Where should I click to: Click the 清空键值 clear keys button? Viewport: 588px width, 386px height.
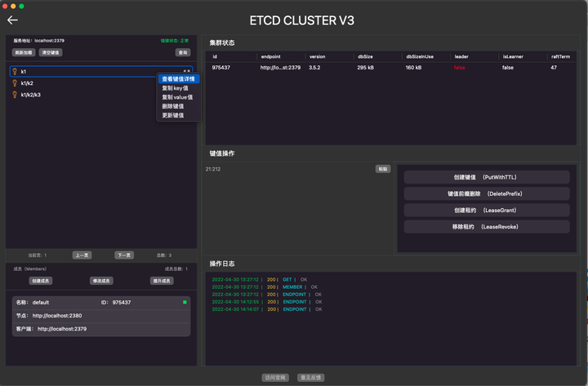[x=51, y=52]
